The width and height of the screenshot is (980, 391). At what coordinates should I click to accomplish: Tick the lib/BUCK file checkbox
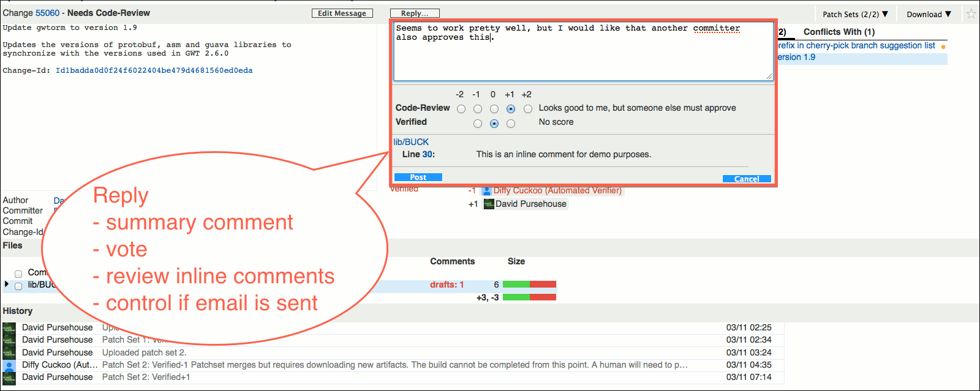(18, 286)
